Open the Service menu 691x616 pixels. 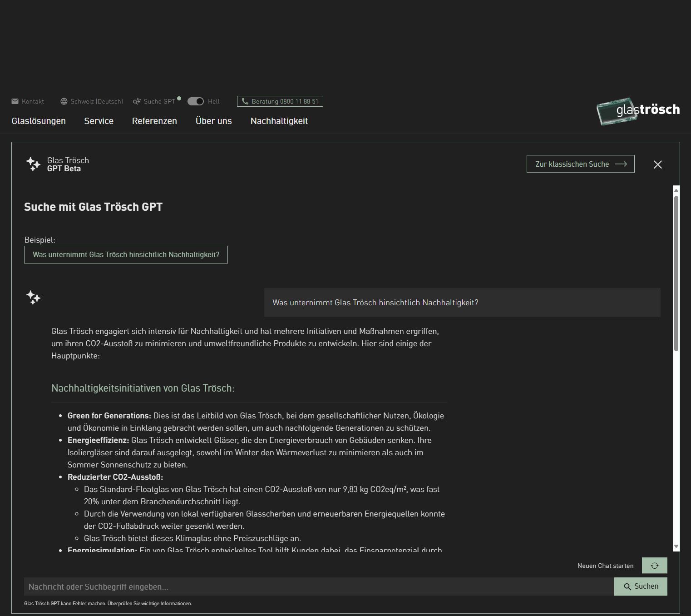(x=99, y=121)
